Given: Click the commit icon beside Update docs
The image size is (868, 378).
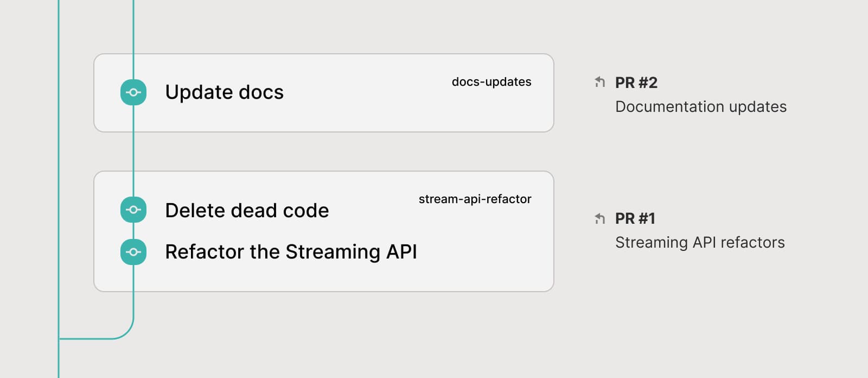Looking at the screenshot, I should (133, 92).
